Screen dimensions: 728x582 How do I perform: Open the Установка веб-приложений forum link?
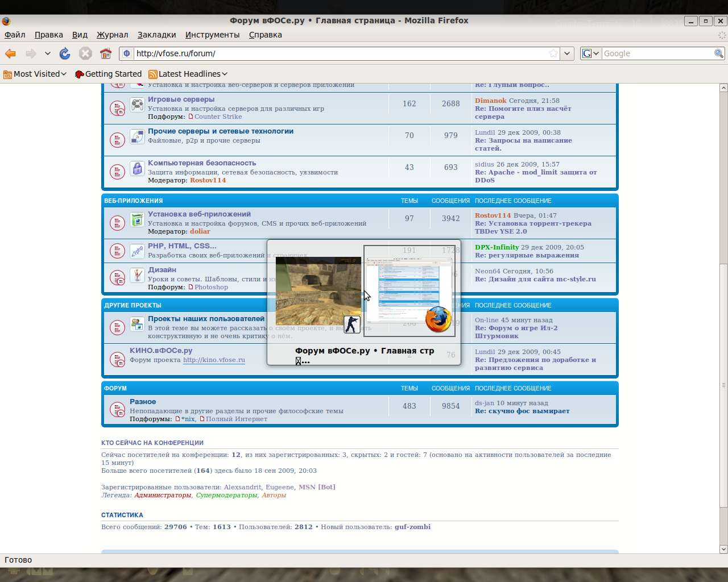[x=199, y=214]
